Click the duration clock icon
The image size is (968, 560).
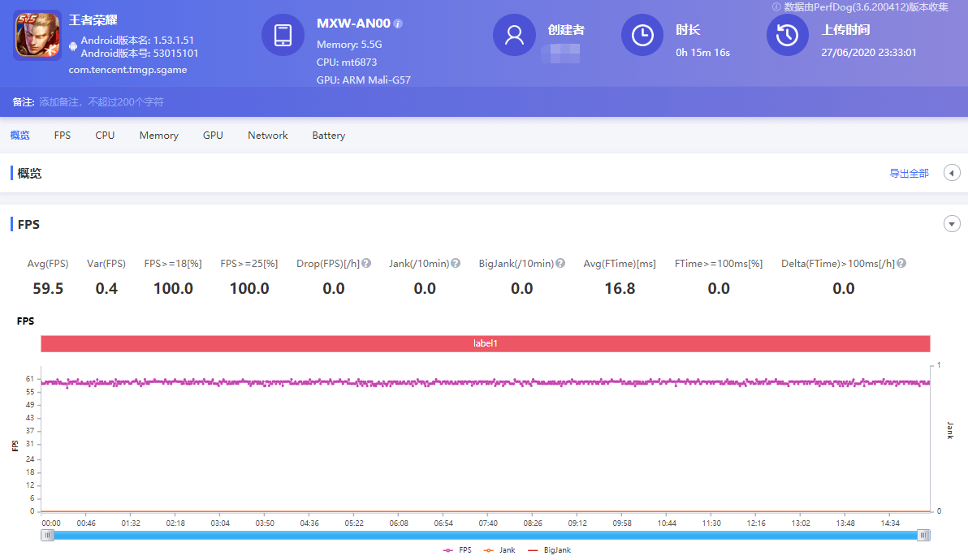642,36
